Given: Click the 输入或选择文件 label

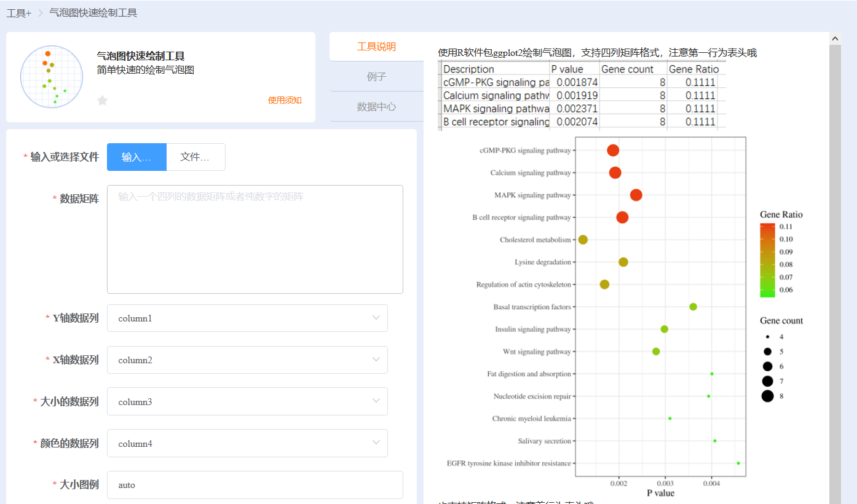Looking at the screenshot, I should [65, 157].
